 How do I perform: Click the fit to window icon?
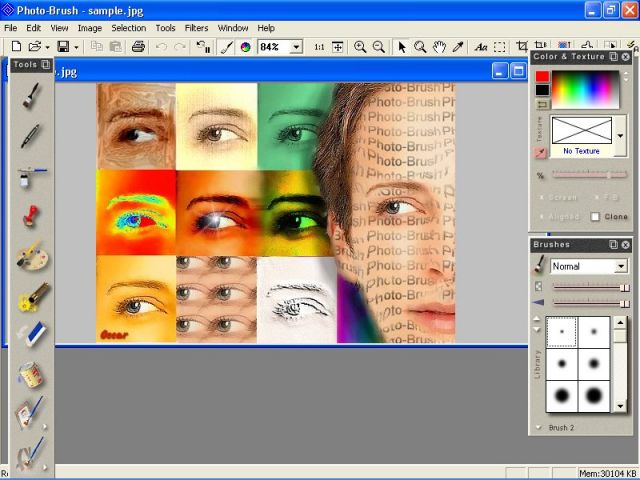(338, 47)
